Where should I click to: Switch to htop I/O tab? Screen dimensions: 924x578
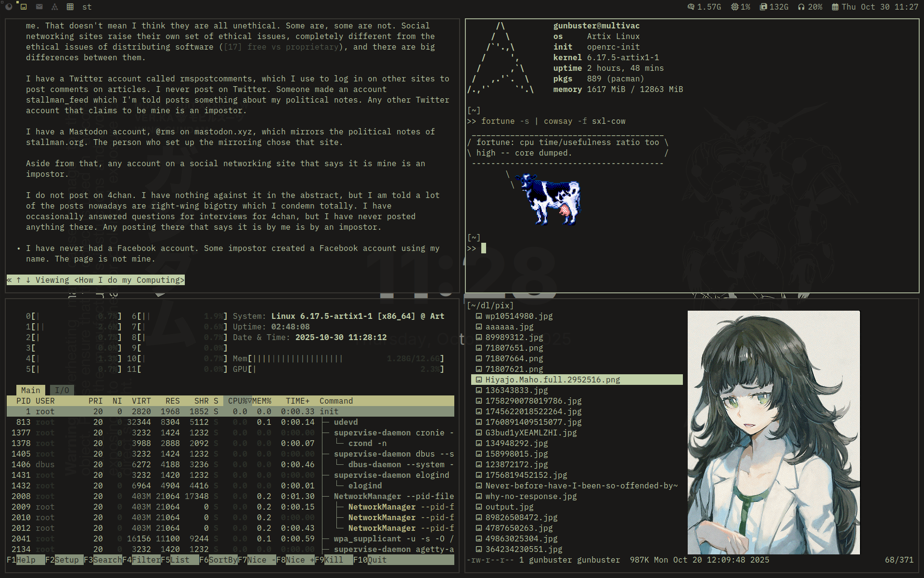[x=62, y=390]
